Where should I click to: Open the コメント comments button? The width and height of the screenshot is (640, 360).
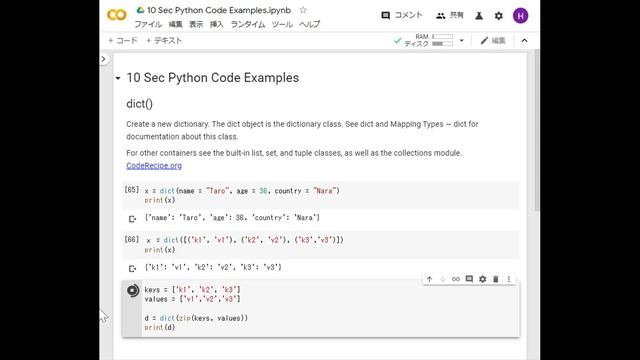coord(402,16)
